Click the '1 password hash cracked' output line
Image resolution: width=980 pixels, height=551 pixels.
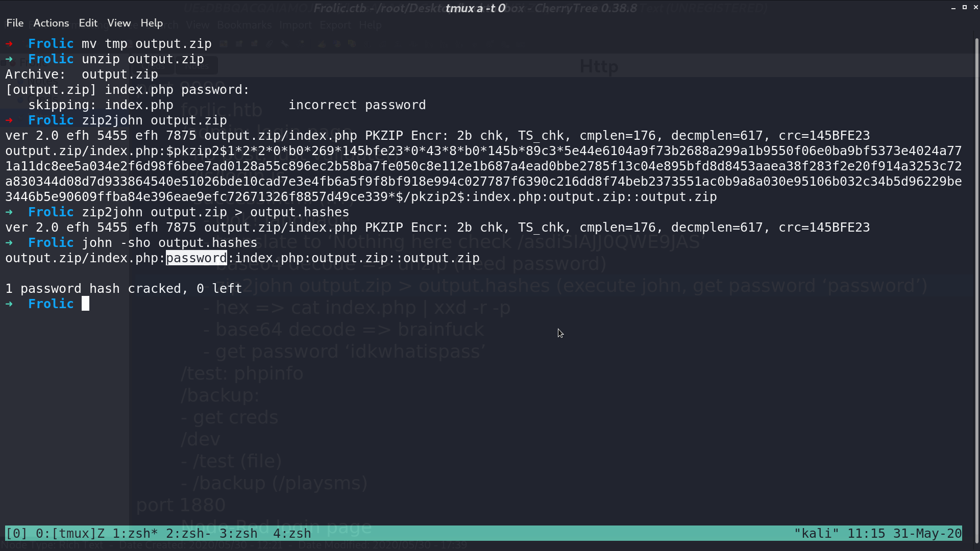(124, 288)
